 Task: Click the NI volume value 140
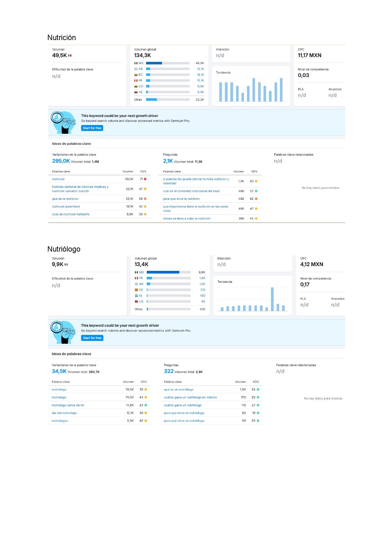(x=203, y=296)
